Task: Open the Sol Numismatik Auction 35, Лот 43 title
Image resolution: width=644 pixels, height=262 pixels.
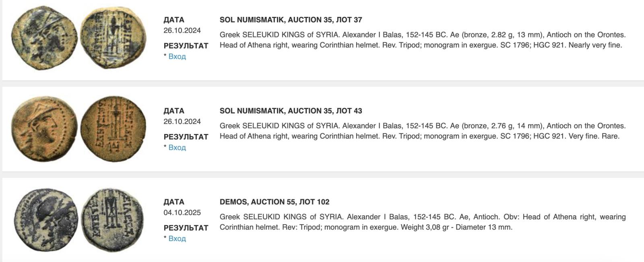Action: point(291,111)
